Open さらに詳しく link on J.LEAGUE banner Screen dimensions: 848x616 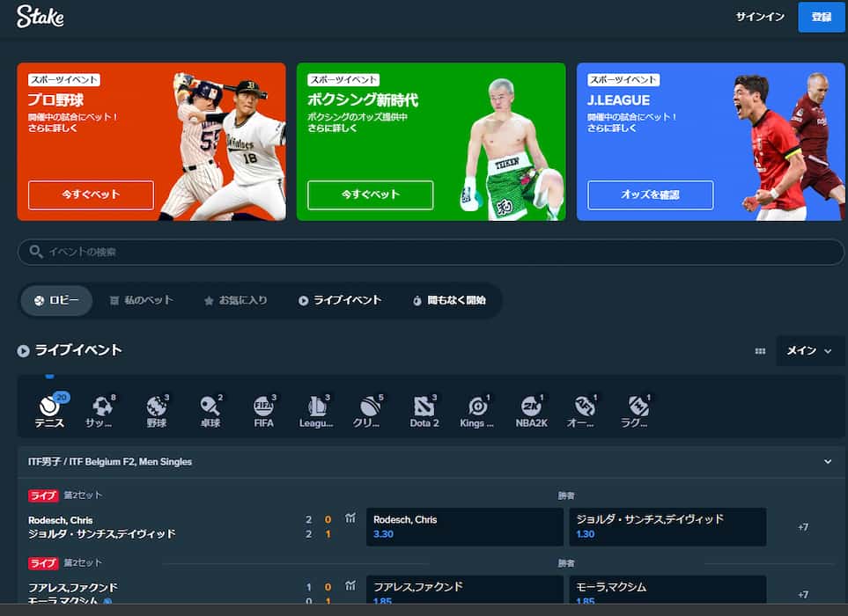pos(612,128)
